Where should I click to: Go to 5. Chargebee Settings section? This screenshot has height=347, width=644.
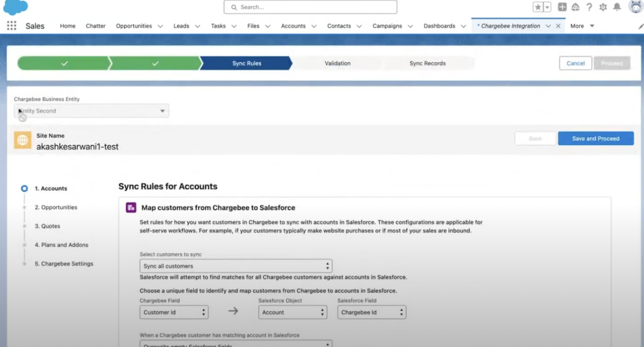64,264
